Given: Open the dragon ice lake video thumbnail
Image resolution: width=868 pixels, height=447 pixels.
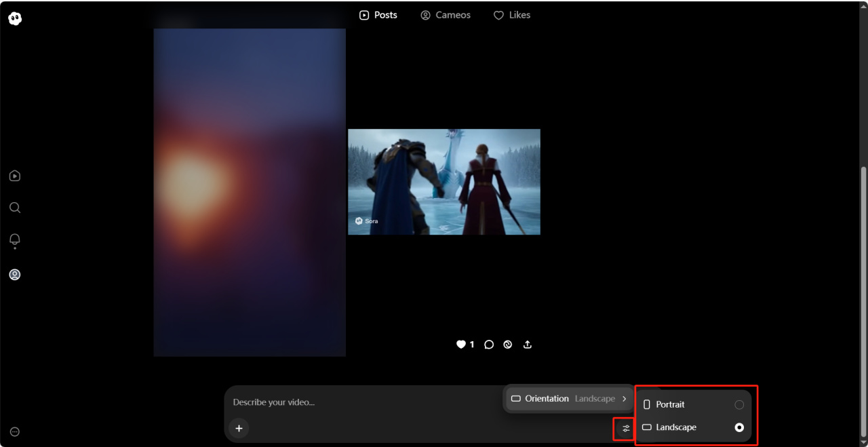Looking at the screenshot, I should point(444,182).
